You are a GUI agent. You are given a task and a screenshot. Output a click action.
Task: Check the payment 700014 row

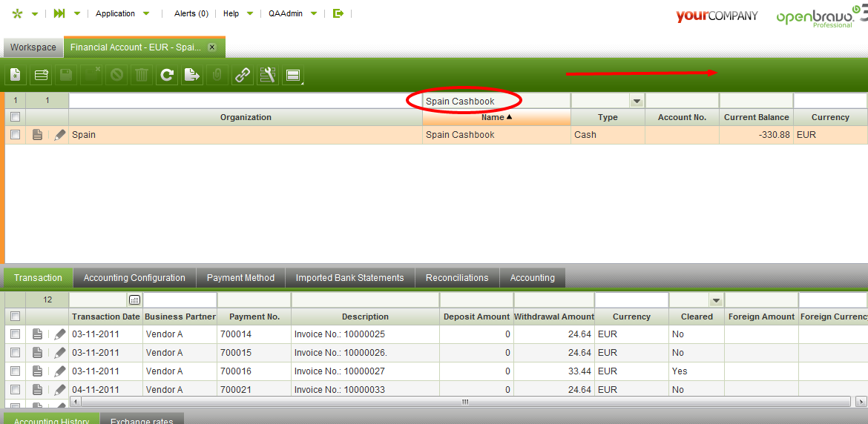[16, 334]
